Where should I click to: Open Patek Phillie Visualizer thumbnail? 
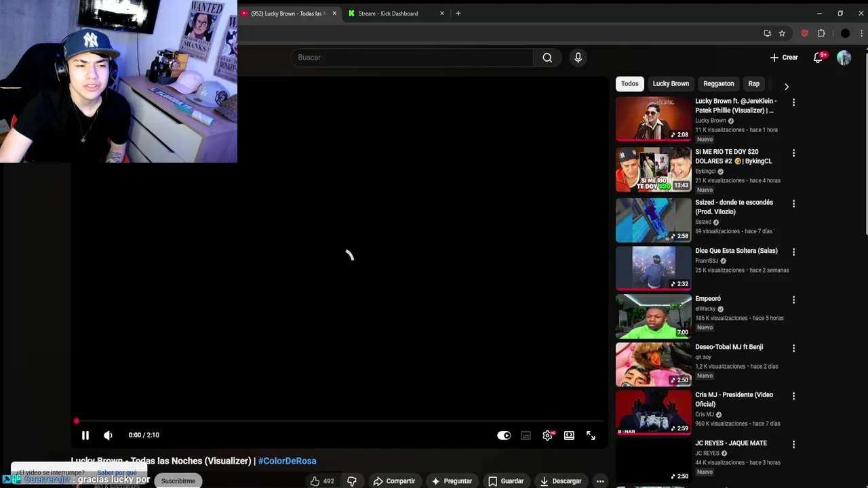pyautogui.click(x=653, y=119)
